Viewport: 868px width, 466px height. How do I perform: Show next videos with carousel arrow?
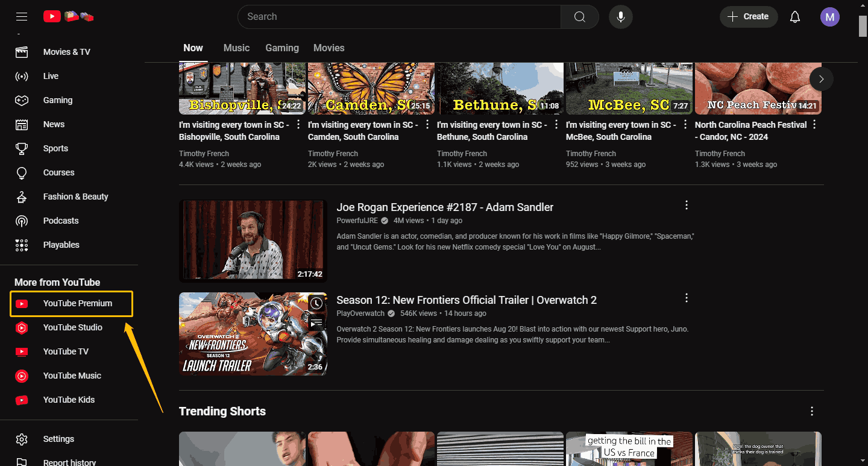pyautogui.click(x=821, y=79)
